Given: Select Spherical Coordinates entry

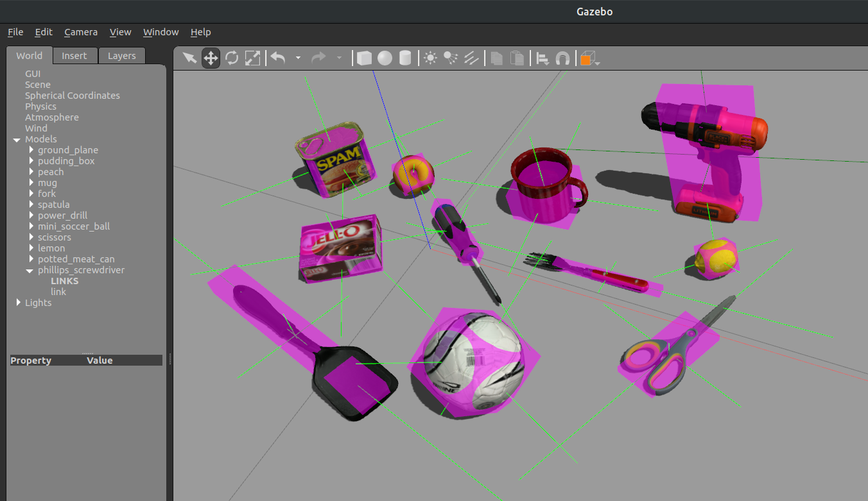Looking at the screenshot, I should (x=73, y=96).
